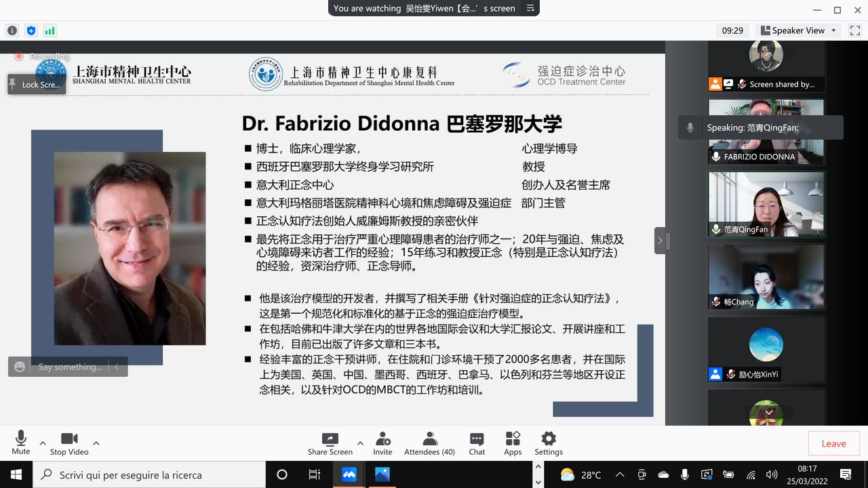The image size is (868, 488).
Task: Toggle Lock Screen pin button
Action: click(x=37, y=84)
